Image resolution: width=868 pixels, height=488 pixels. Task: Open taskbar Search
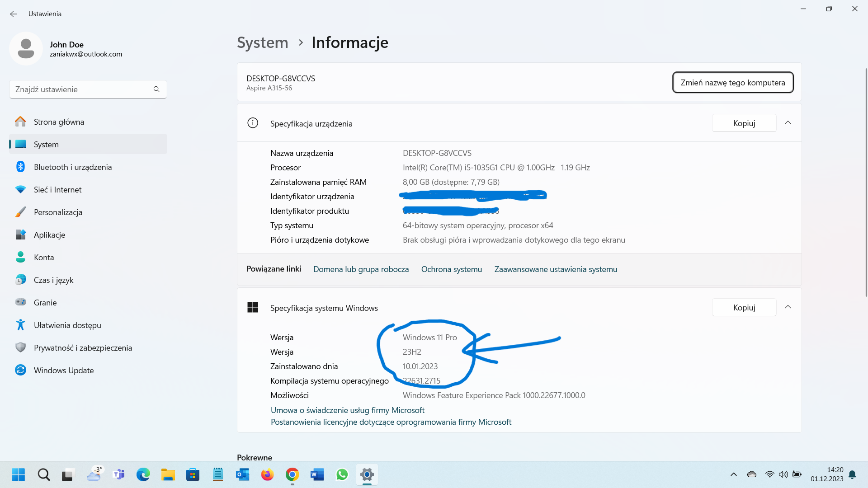[x=44, y=474]
